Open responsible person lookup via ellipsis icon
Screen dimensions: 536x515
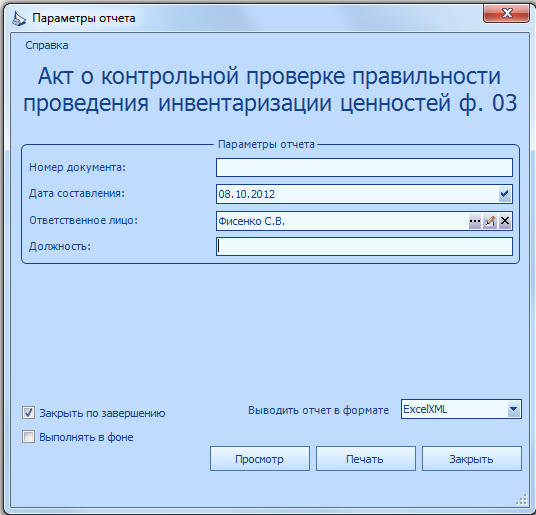tap(474, 221)
